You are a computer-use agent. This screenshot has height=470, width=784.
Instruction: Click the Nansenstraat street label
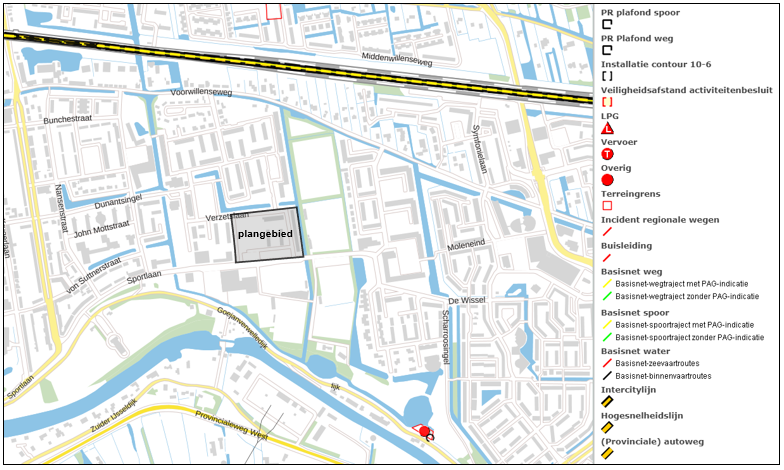tap(61, 208)
